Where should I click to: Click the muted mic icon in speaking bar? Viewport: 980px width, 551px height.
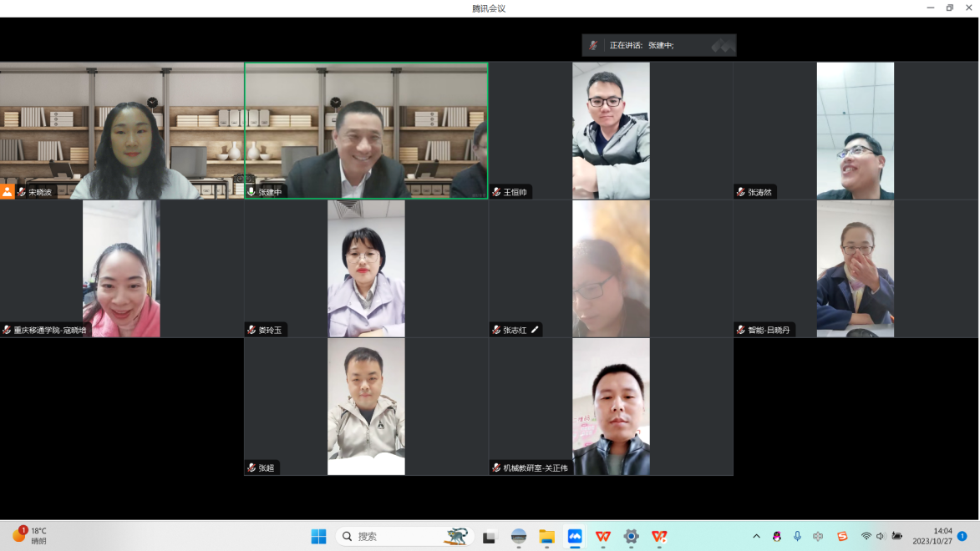point(593,45)
